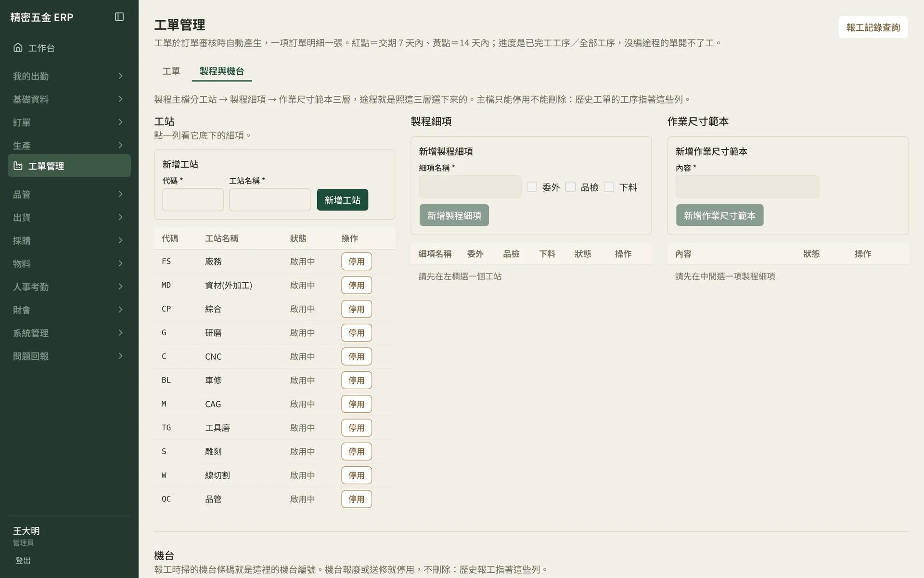
Task: Click 停用 in the CNC row
Action: click(357, 356)
